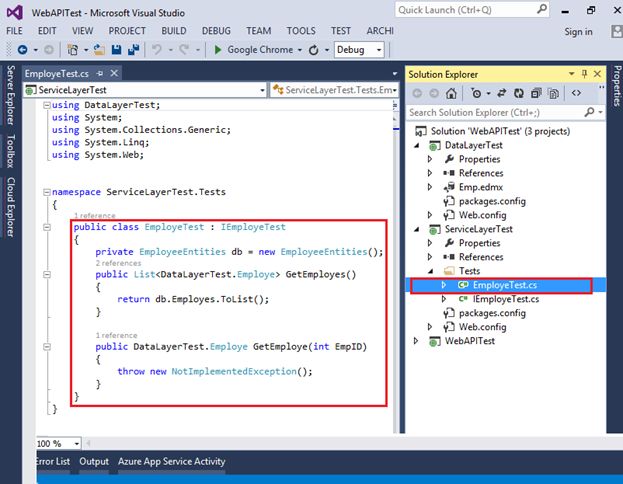Expand the IEmployeTest.cs node

point(444,299)
